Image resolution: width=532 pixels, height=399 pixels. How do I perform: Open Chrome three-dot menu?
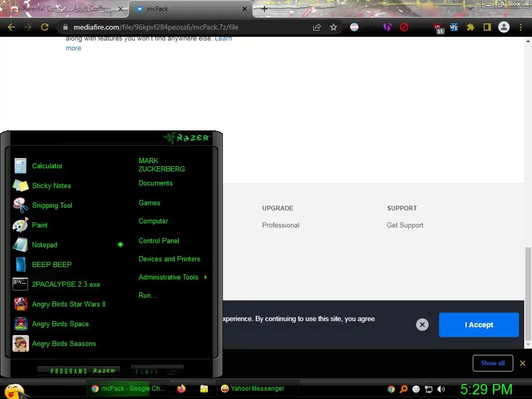[x=521, y=27]
